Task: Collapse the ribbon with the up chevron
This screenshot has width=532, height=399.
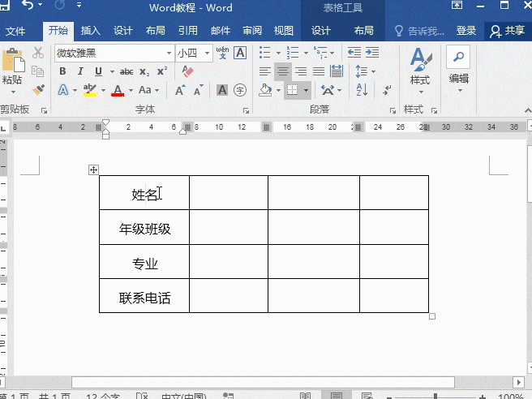Action: pyautogui.click(x=528, y=110)
